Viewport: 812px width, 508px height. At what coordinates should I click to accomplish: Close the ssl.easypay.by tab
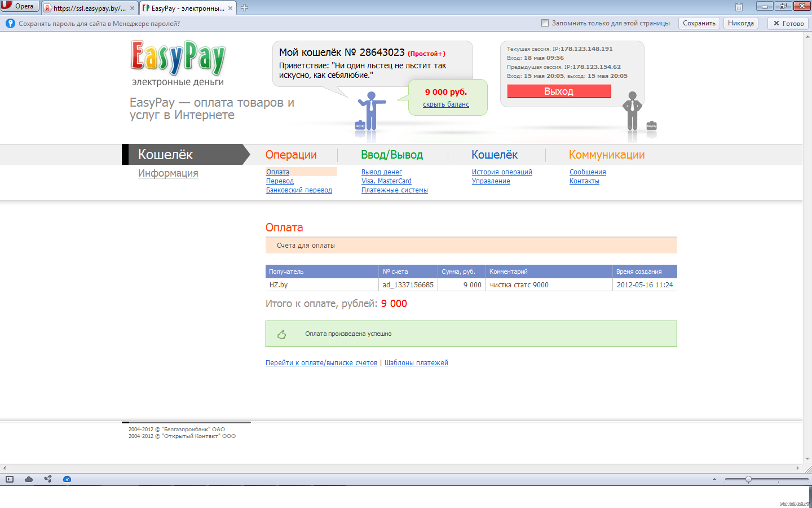pos(132,8)
